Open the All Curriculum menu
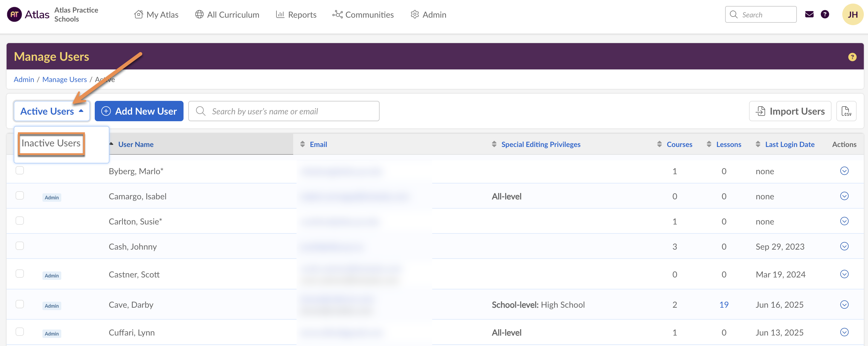 (x=227, y=14)
